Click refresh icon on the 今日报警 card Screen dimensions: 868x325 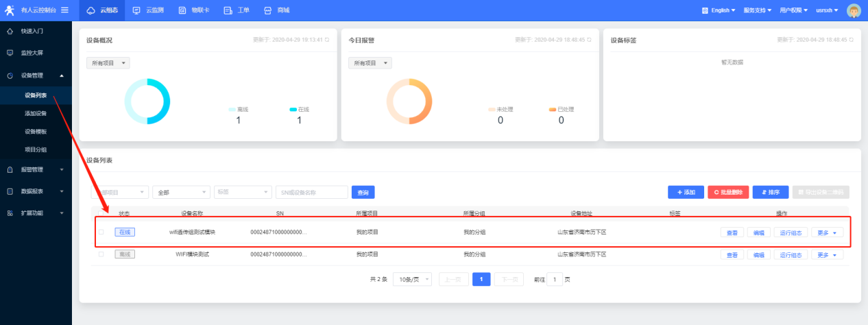click(589, 40)
